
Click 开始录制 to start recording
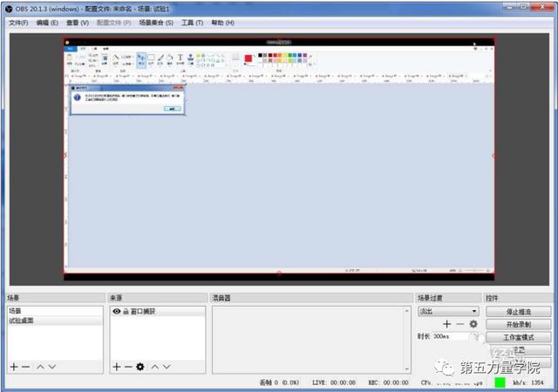coord(518,324)
